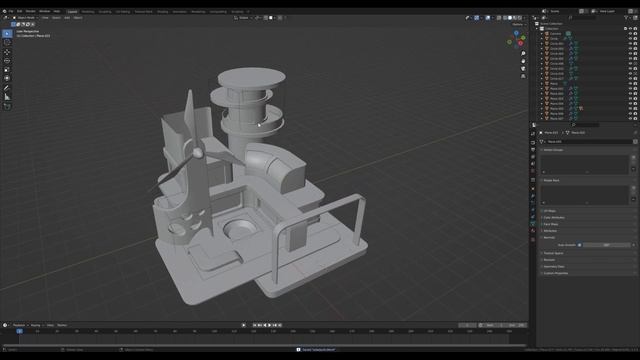The width and height of the screenshot is (640, 360).
Task: Select the Scale tool
Action: click(x=7, y=69)
